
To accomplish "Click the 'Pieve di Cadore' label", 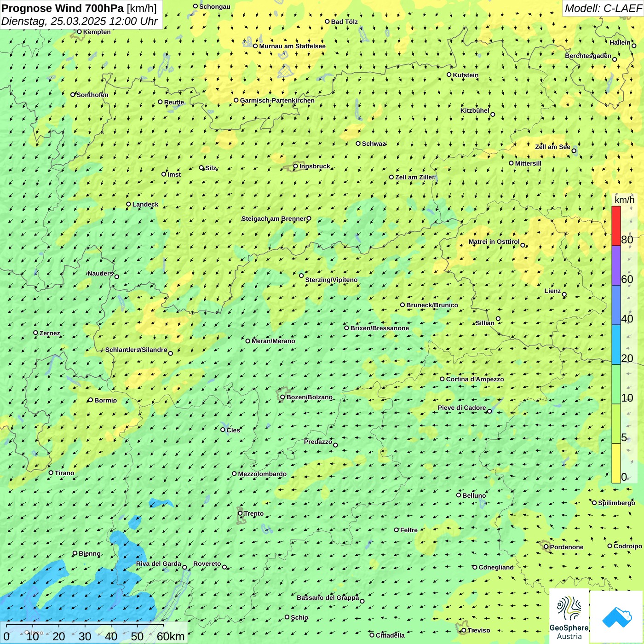I will tap(462, 408).
